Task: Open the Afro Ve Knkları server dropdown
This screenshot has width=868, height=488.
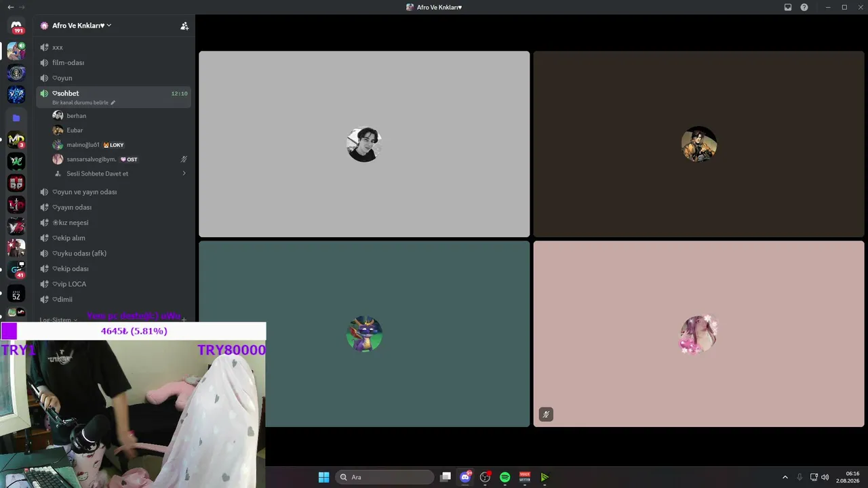Action: pyautogui.click(x=82, y=26)
